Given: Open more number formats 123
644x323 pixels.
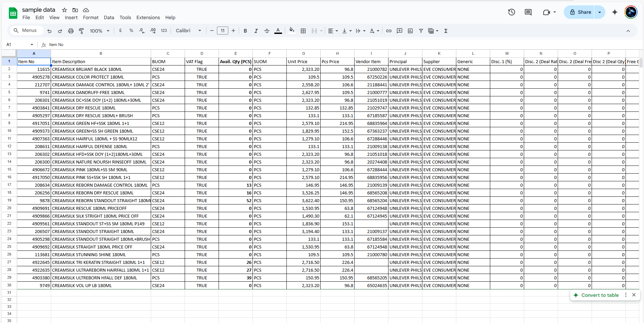Looking at the screenshot, I should pos(164,31).
